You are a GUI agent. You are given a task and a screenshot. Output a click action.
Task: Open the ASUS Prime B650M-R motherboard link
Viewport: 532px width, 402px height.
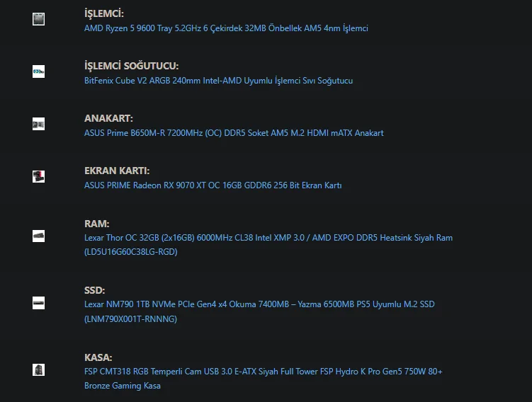click(x=234, y=133)
